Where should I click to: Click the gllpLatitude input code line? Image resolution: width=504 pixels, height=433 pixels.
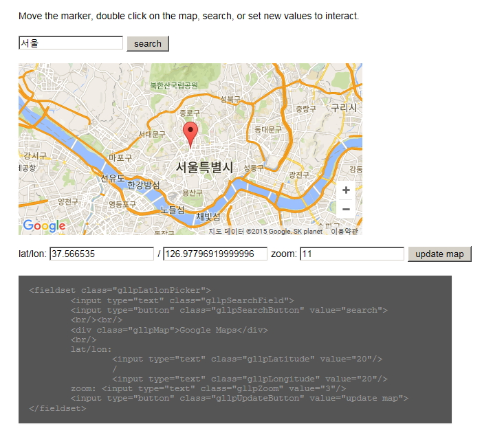point(248,359)
